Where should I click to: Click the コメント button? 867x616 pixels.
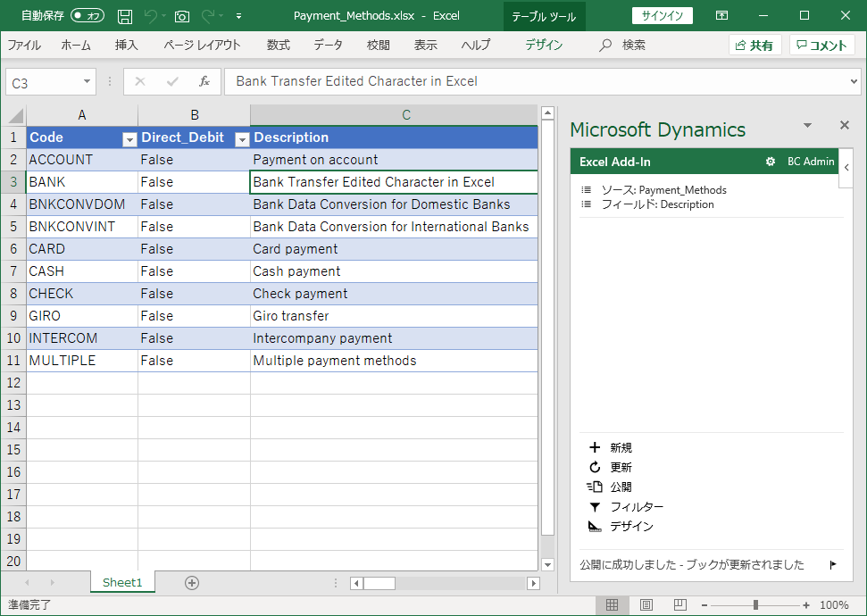(x=821, y=45)
